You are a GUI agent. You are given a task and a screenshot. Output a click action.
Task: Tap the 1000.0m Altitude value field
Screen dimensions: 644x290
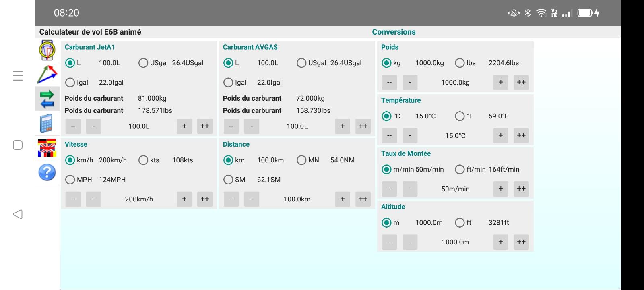[455, 242]
